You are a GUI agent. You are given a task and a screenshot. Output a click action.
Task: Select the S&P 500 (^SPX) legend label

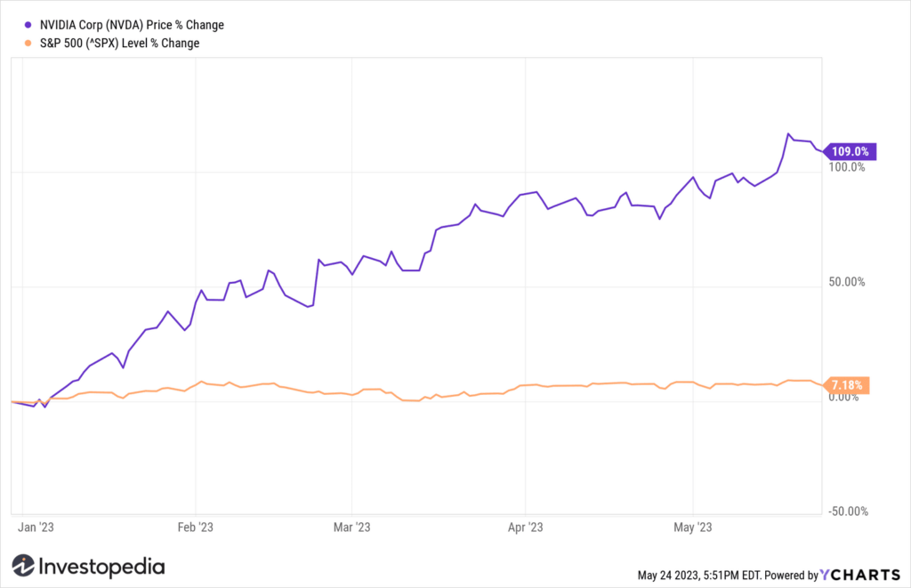[120, 43]
